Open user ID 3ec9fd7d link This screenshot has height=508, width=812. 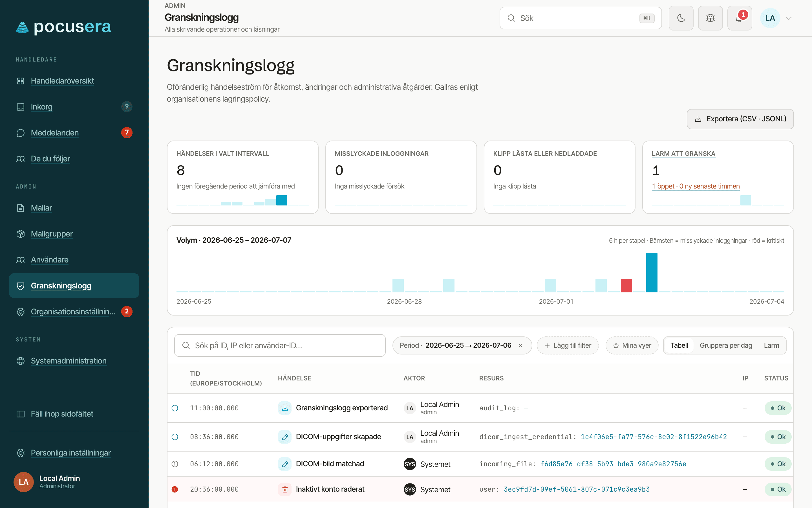(577, 489)
